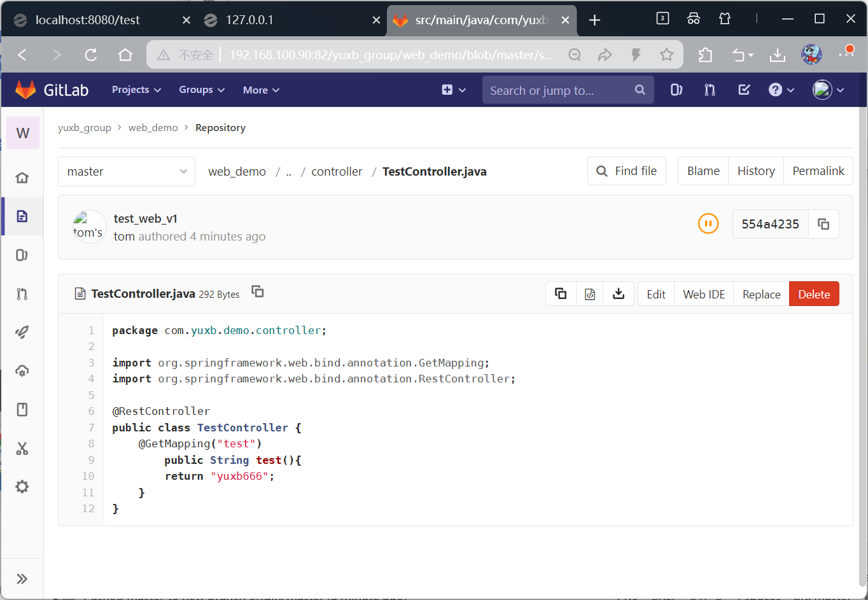
Task: Click the search magnifier icon in navbar
Action: click(640, 90)
